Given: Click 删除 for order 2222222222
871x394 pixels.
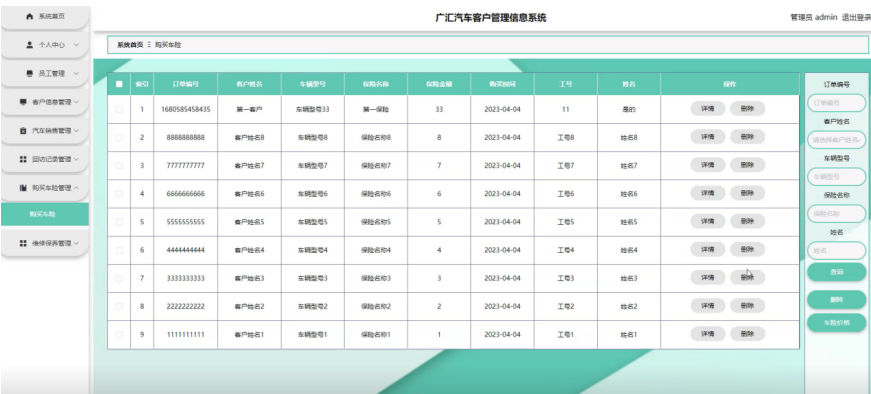Looking at the screenshot, I should point(747,306).
